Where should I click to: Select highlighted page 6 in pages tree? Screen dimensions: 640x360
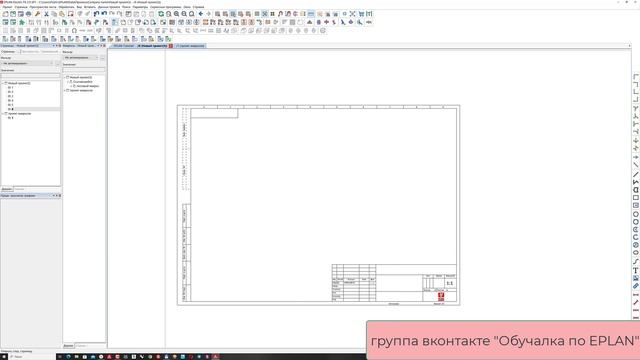(x=11, y=109)
